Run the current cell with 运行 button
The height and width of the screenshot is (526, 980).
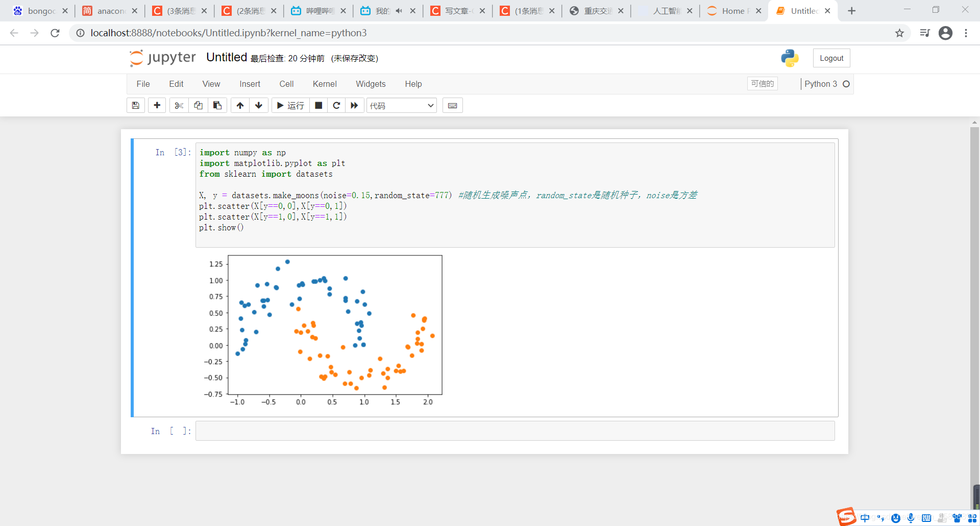(290, 105)
